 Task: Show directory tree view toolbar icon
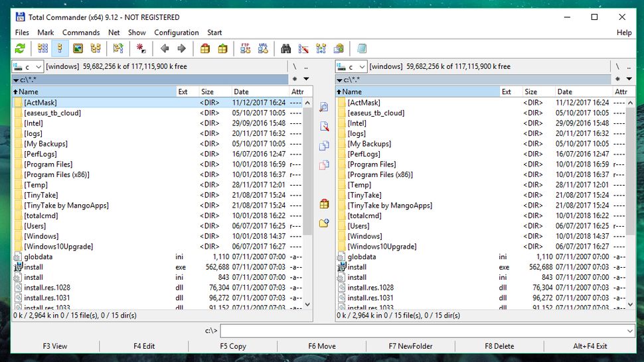click(x=96, y=48)
